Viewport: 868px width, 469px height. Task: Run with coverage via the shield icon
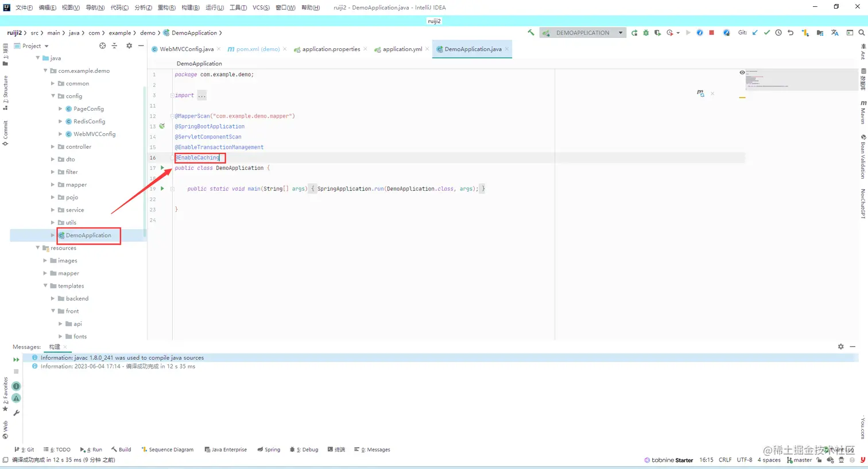tap(657, 33)
